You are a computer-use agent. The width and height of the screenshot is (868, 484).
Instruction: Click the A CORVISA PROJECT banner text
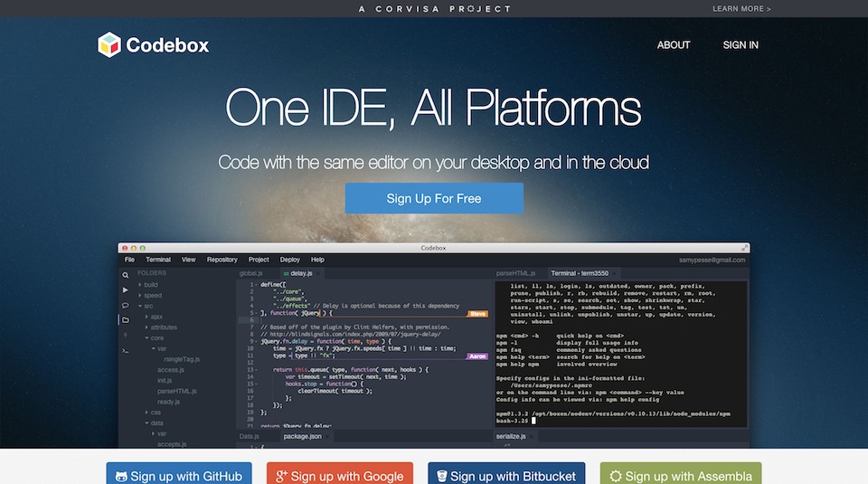(x=435, y=9)
